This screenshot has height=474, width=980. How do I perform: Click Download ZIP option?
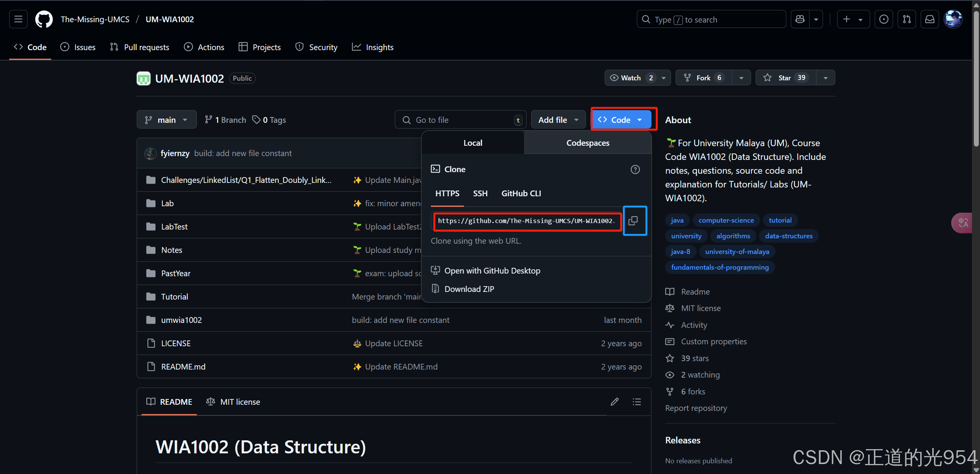[x=469, y=289]
